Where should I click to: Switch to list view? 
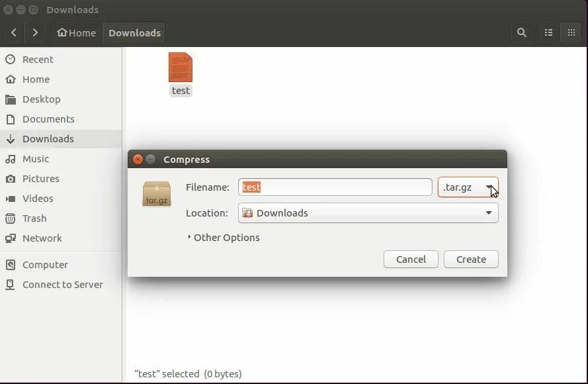pyautogui.click(x=550, y=32)
